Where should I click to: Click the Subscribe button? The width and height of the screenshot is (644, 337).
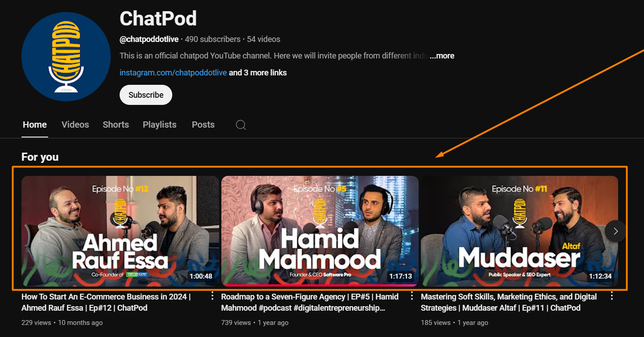click(146, 95)
